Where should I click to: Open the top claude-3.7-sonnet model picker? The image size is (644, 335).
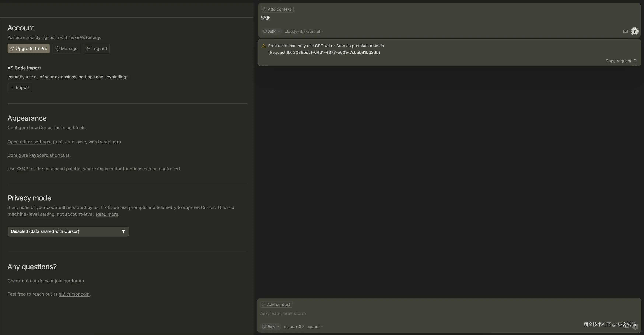coord(304,32)
